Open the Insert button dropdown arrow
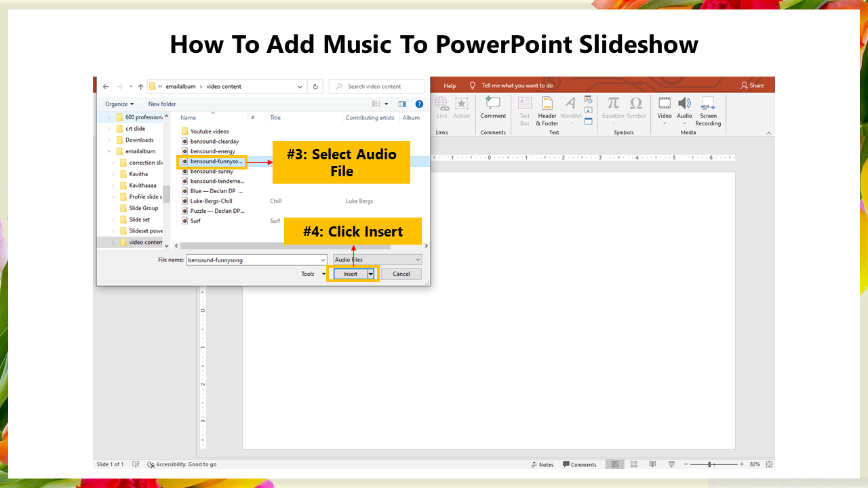Screen dimensions: 868x488 [371, 274]
